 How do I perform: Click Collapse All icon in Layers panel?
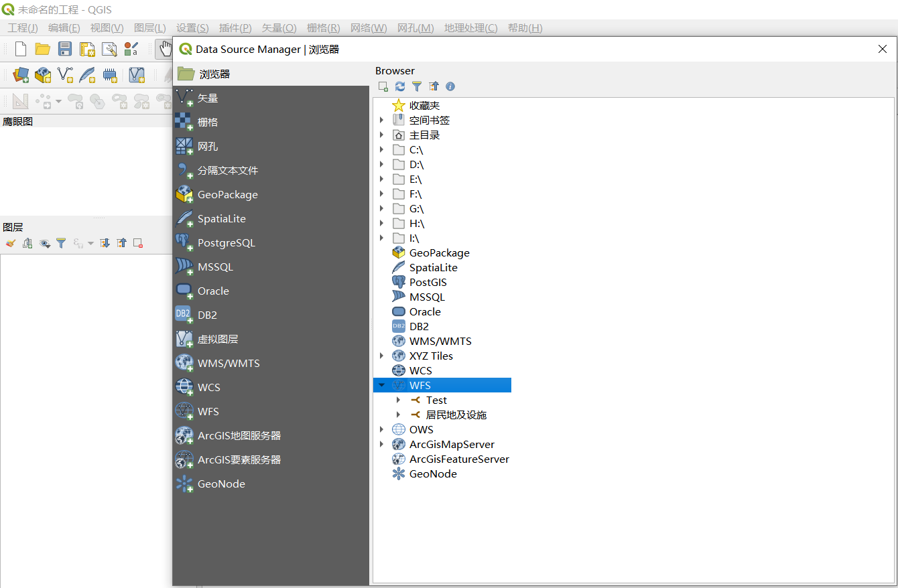click(x=122, y=243)
